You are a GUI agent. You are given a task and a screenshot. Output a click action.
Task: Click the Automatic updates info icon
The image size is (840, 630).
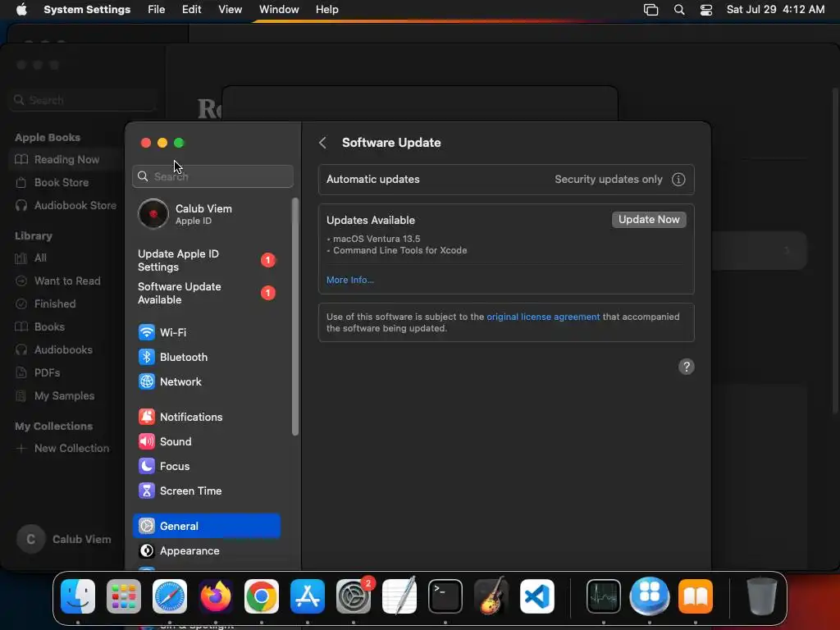click(678, 180)
